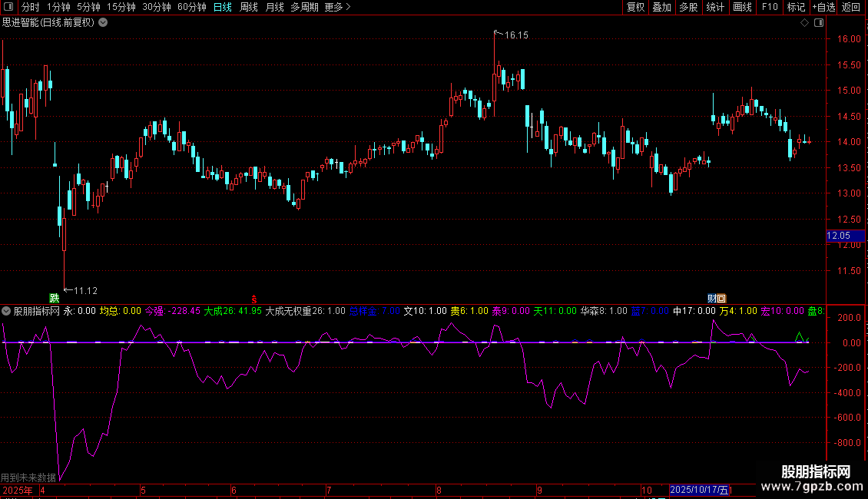
Task: Click the diamond marker icon above the price axis
Action: (804, 23)
